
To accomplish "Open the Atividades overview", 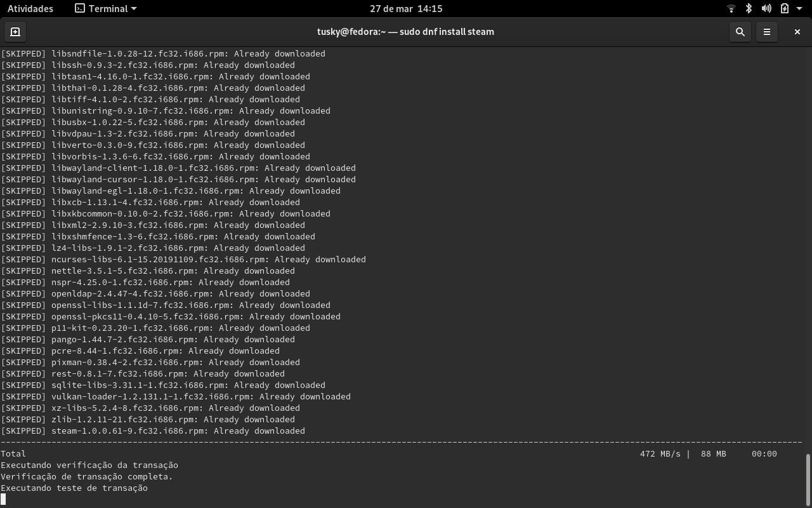I will click(x=30, y=9).
